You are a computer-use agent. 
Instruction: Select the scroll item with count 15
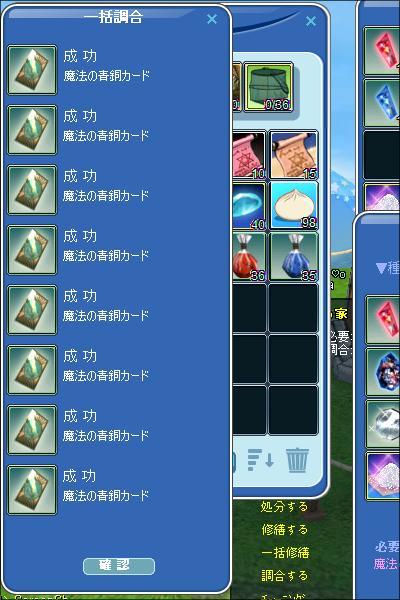tap(294, 155)
